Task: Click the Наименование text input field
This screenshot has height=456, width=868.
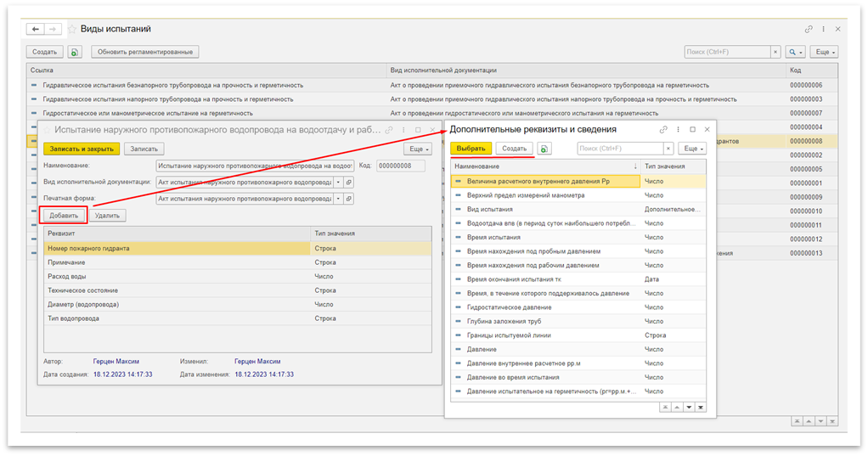Action: coord(256,166)
